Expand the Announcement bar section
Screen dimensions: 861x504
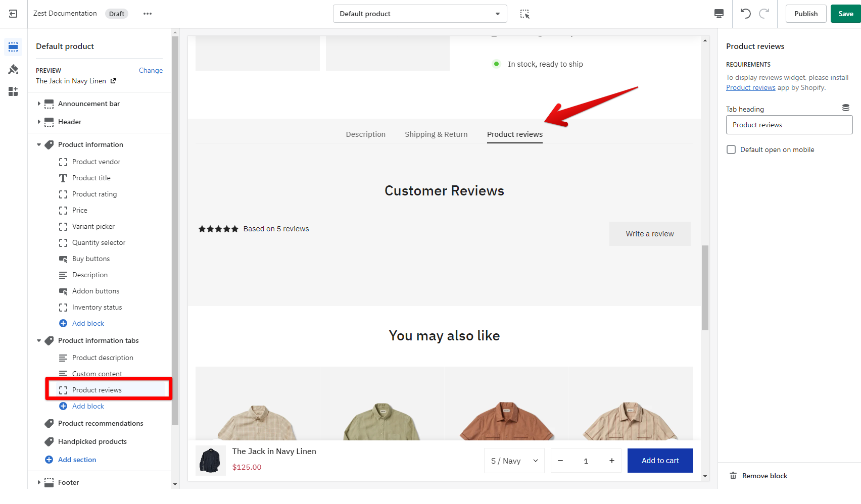coord(39,104)
